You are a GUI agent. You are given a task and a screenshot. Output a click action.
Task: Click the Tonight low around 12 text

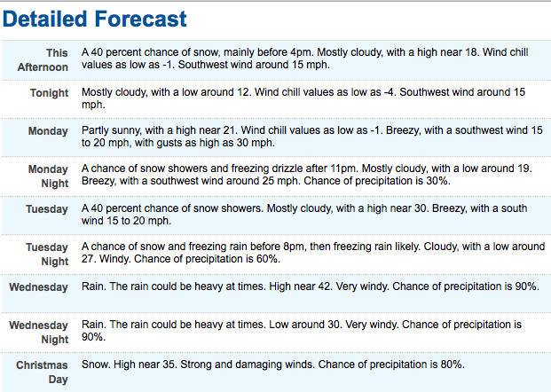point(303,98)
